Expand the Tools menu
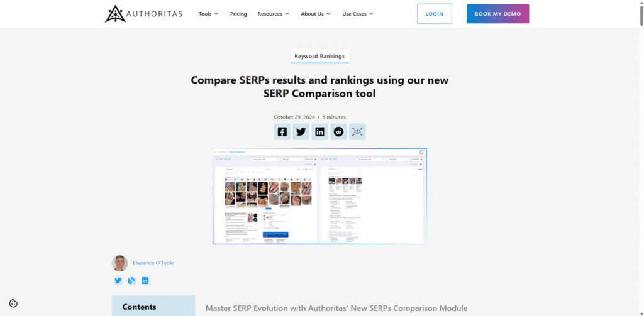 point(209,14)
